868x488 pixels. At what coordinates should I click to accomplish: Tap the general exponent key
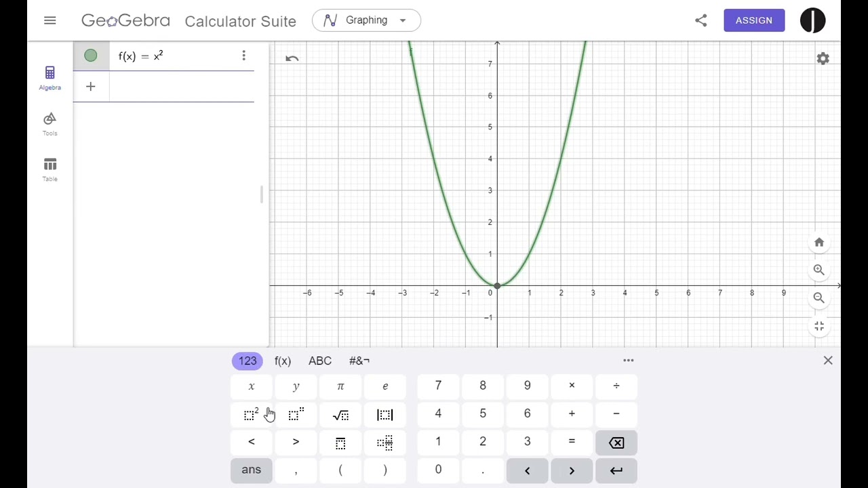tap(296, 414)
